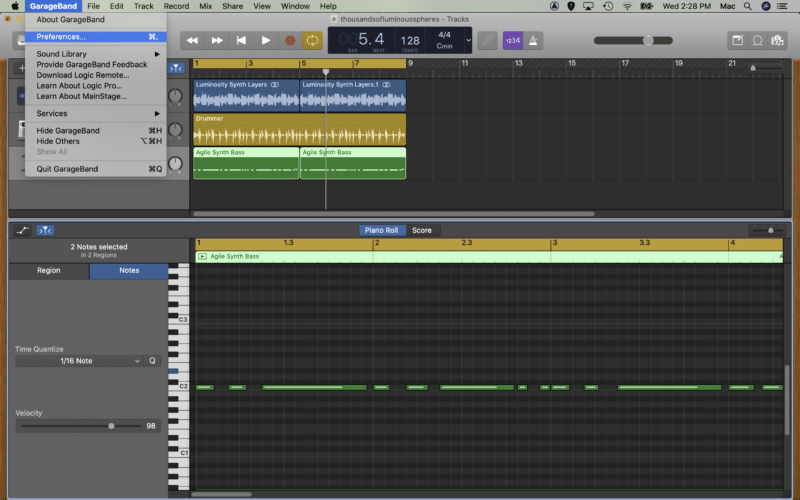Select the Notes inspector tab

coord(129,270)
